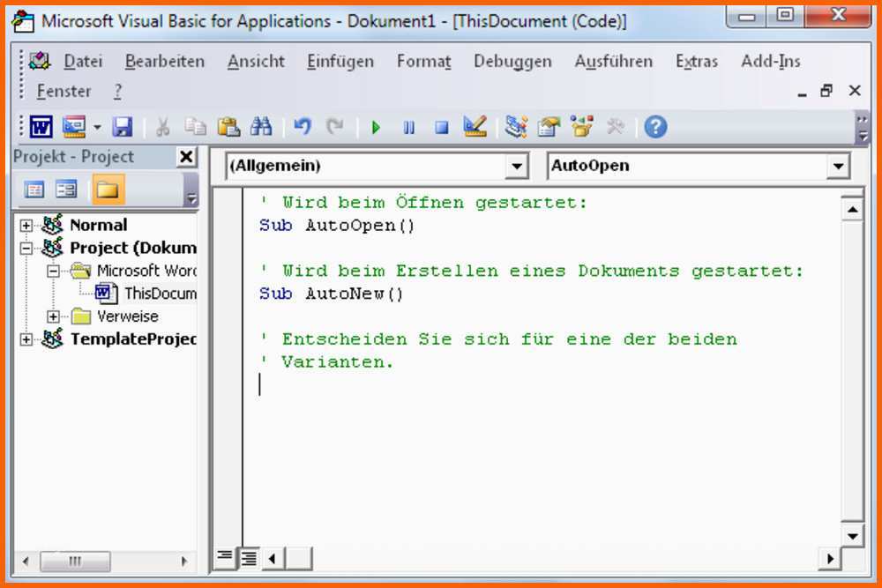Open the Object Browser toolbar icon
Screen dimensions: 882x588
click(582, 127)
